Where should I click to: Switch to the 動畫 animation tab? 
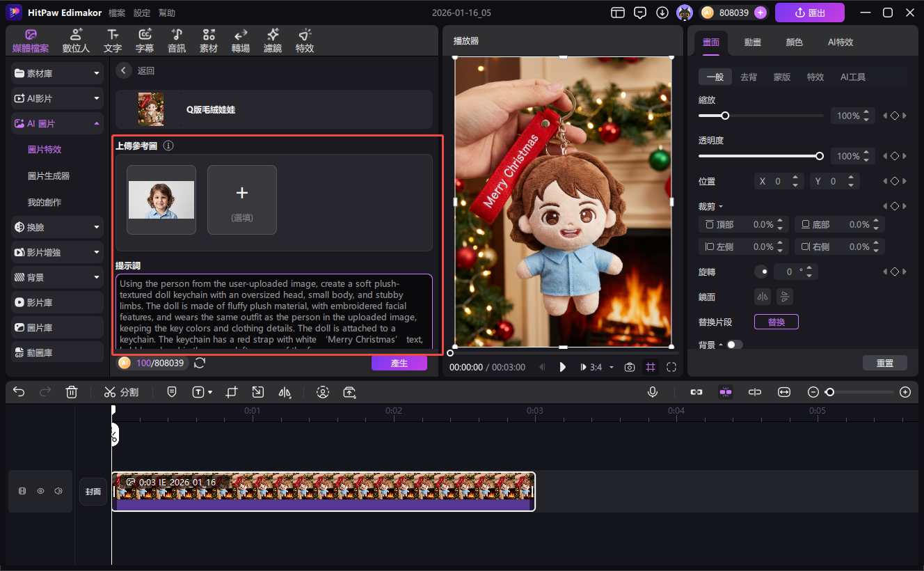point(752,42)
